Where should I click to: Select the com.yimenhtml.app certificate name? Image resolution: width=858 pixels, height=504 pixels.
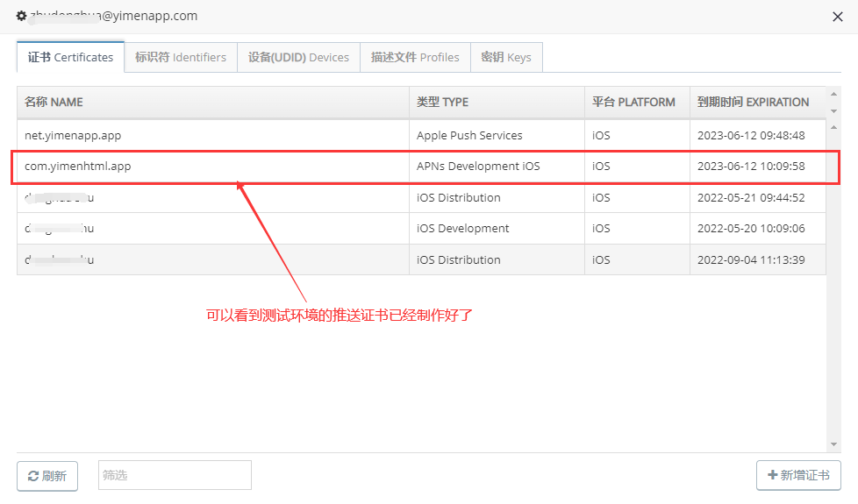(78, 167)
